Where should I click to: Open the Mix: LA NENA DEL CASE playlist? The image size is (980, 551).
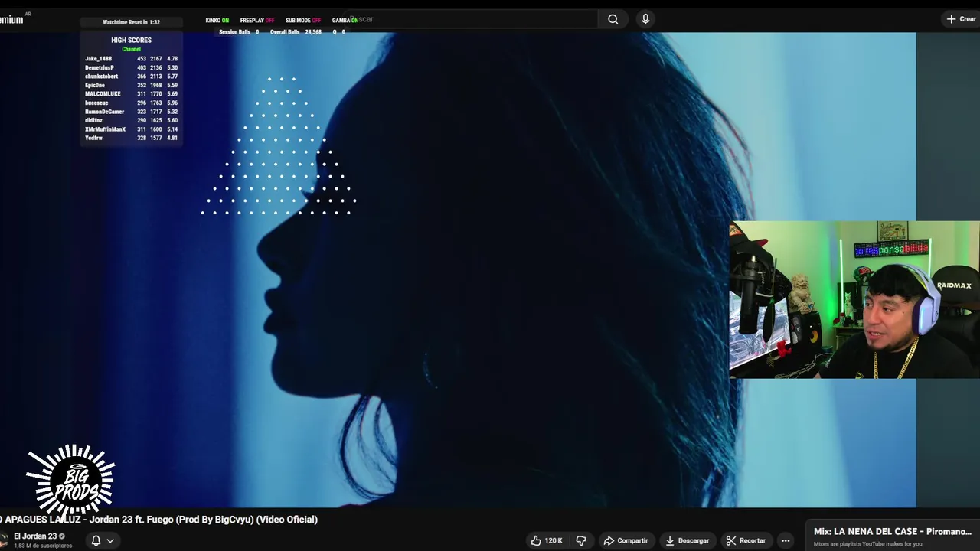coord(892,531)
